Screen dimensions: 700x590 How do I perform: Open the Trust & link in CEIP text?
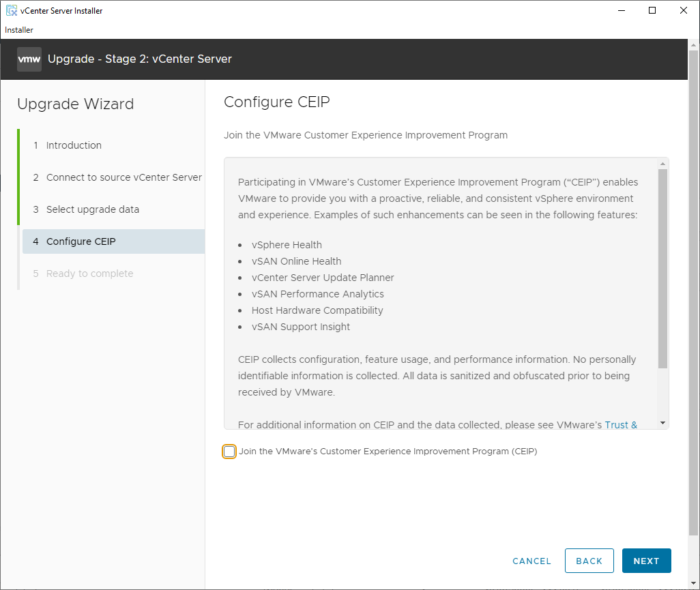(621, 425)
